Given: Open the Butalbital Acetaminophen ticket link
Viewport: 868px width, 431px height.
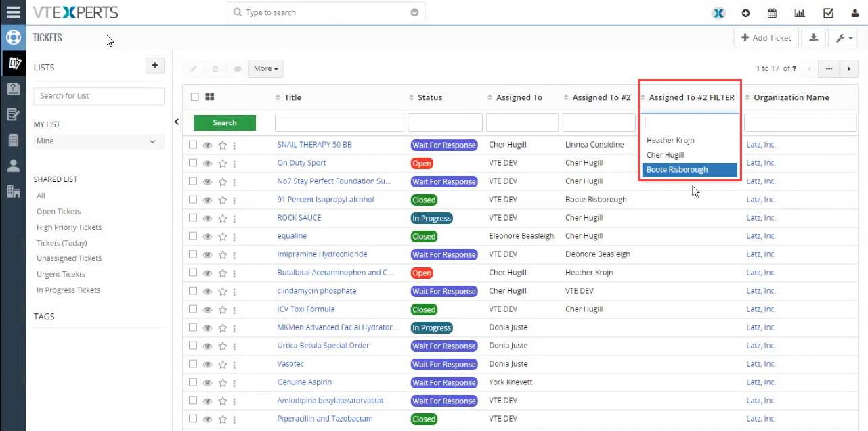Looking at the screenshot, I should [x=335, y=273].
